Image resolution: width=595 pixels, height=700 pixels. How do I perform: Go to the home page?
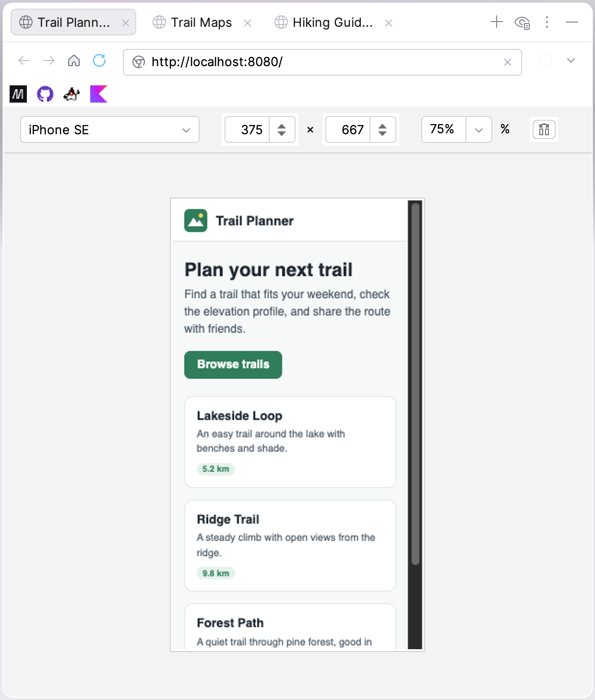74,60
